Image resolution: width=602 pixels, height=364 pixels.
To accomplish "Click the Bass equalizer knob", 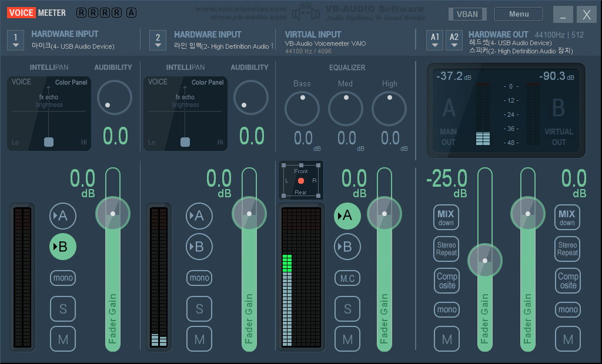I will 302,109.
